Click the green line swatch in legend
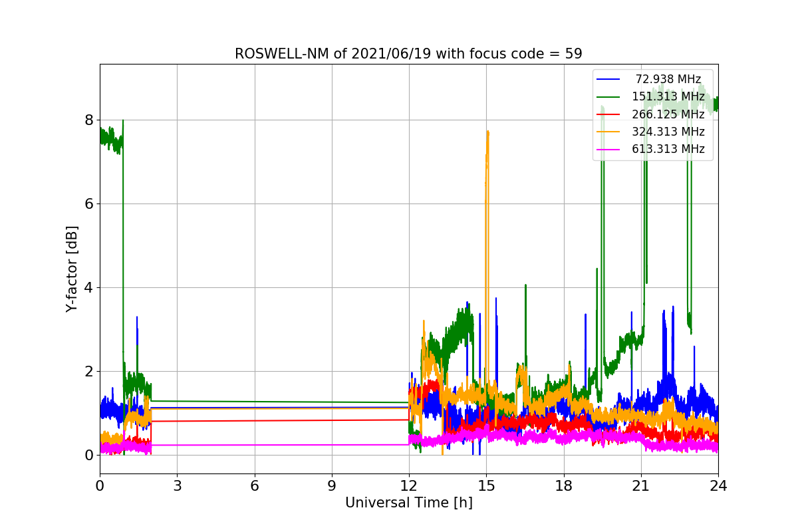Image resolution: width=798 pixels, height=532 pixels. [608, 96]
